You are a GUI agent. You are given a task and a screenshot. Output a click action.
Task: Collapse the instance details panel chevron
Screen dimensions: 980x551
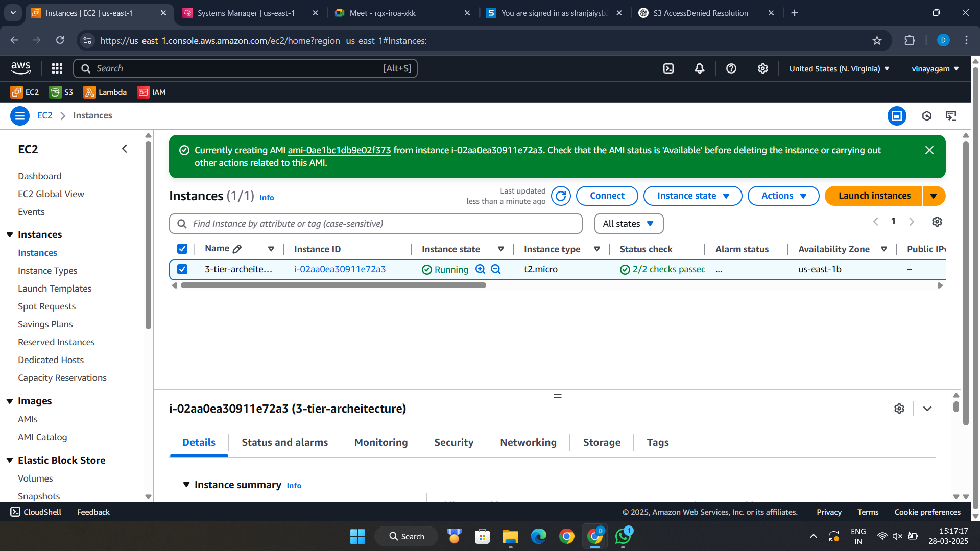927,409
